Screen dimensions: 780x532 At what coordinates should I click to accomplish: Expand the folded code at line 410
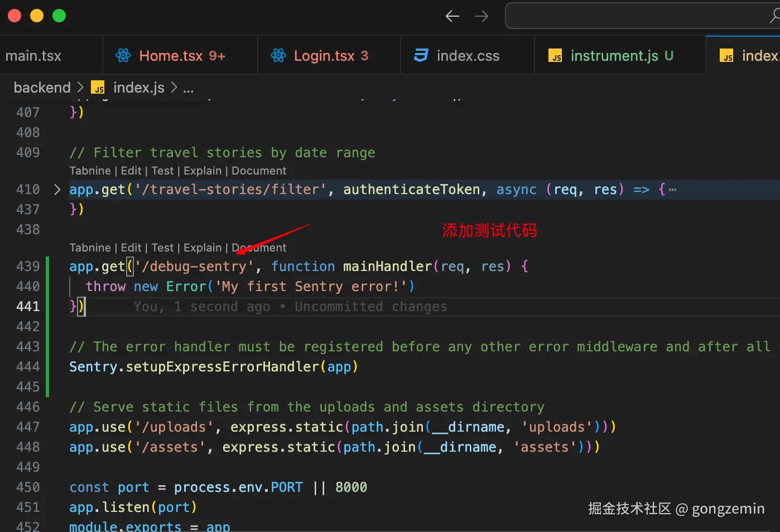click(x=57, y=190)
